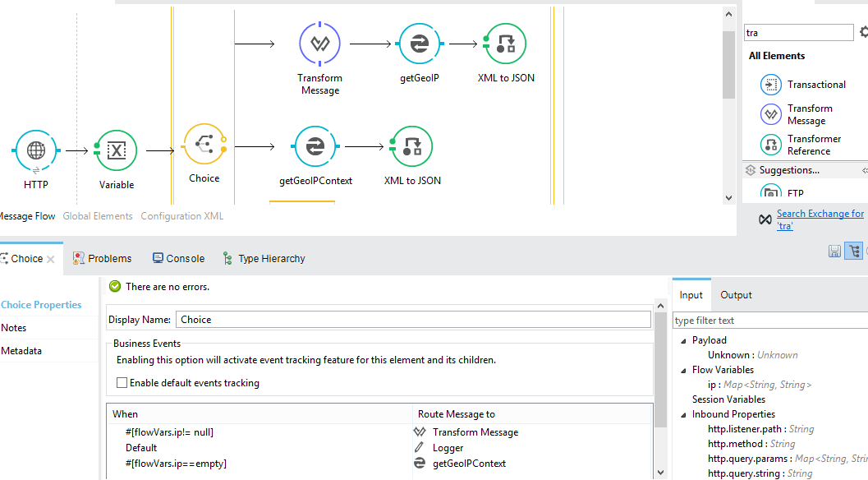This screenshot has width=868, height=480.
Task: Click the Transform Message route icon
Action: 420,432
